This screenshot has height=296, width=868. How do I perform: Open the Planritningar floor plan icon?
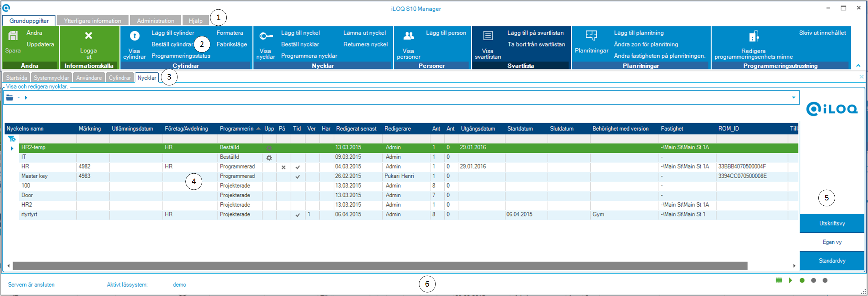[x=591, y=35]
